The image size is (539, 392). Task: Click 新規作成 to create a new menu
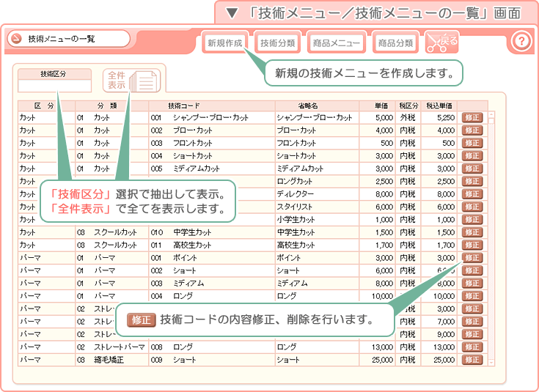225,42
